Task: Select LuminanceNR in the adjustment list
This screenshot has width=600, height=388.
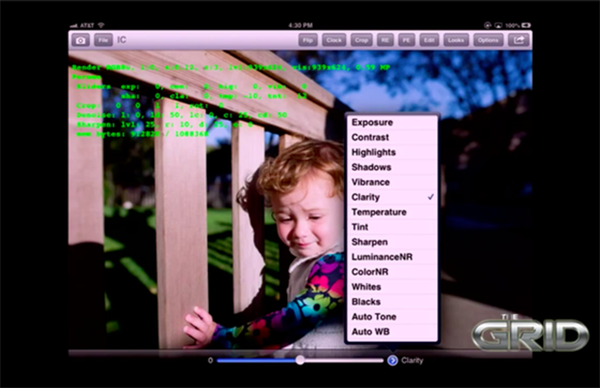Action: click(x=392, y=257)
